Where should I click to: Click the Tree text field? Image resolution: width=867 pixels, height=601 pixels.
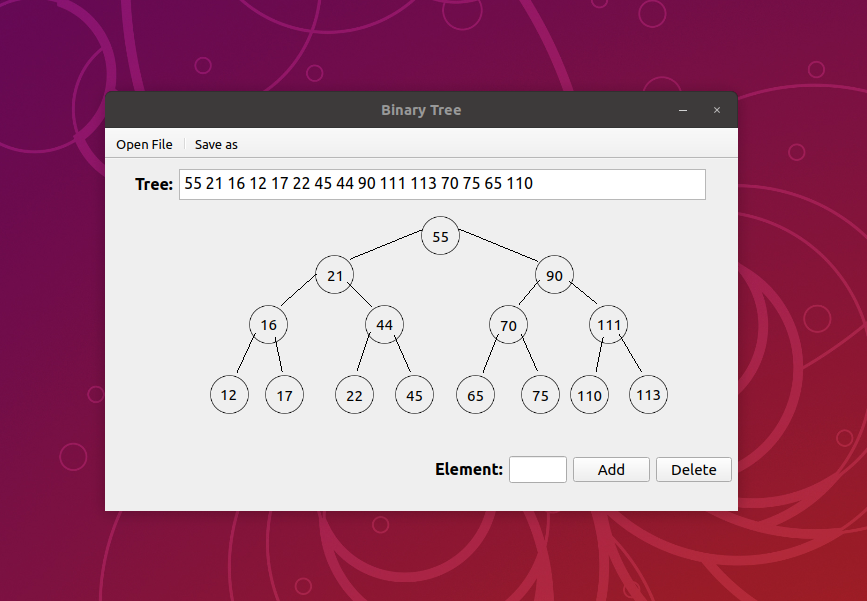442,184
